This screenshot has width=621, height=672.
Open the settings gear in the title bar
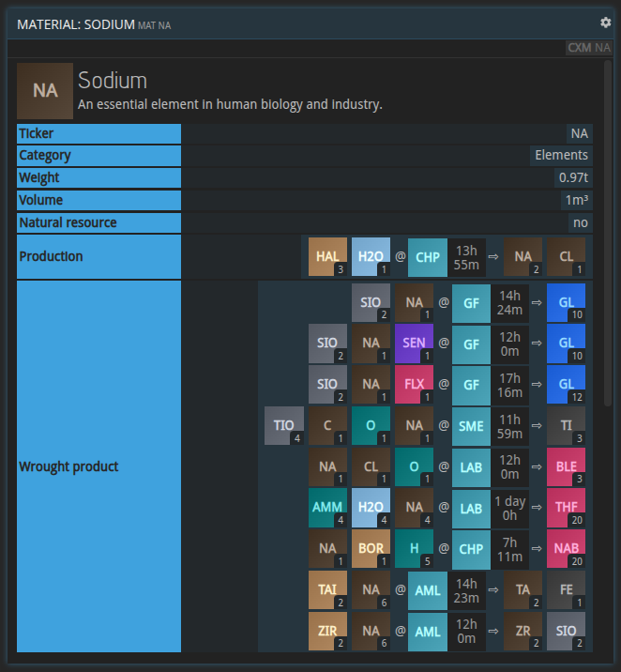[605, 23]
